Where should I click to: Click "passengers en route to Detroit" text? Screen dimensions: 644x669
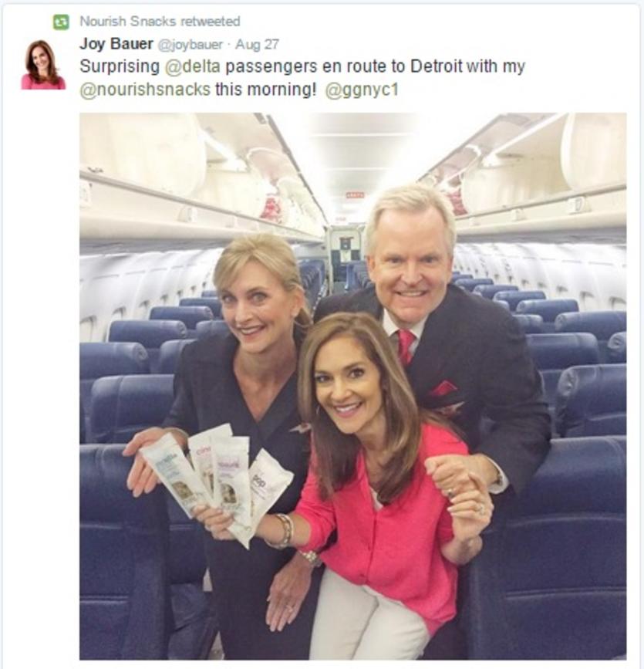tap(344, 66)
